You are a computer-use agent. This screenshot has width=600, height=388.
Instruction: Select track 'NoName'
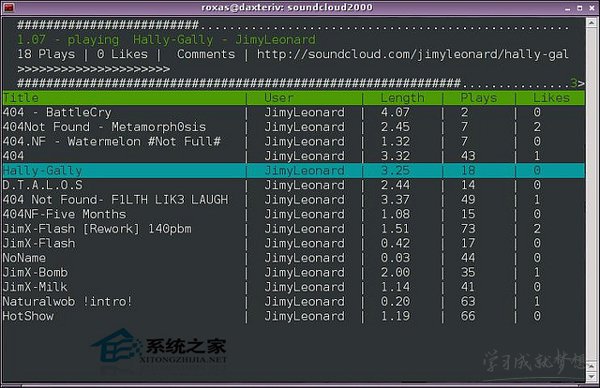coord(293,258)
